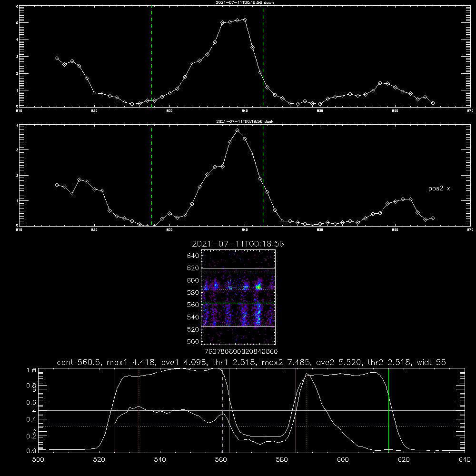Click the 560 label on the bottom plot x-axis

pyautogui.click(x=221, y=460)
